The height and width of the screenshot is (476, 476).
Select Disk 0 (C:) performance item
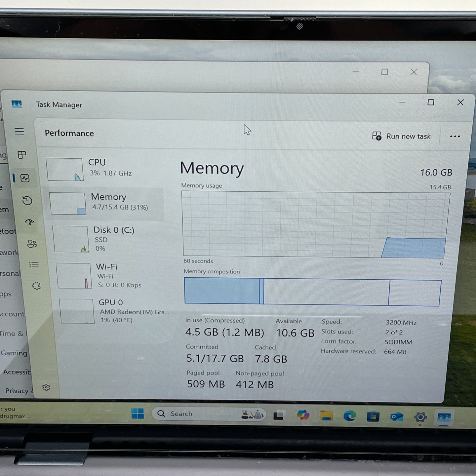[x=109, y=238]
